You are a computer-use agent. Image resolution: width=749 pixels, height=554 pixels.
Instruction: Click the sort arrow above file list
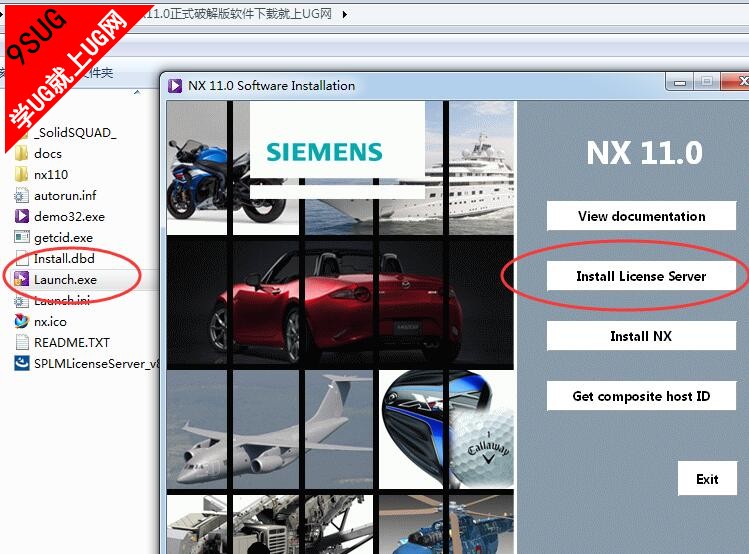pos(137,92)
